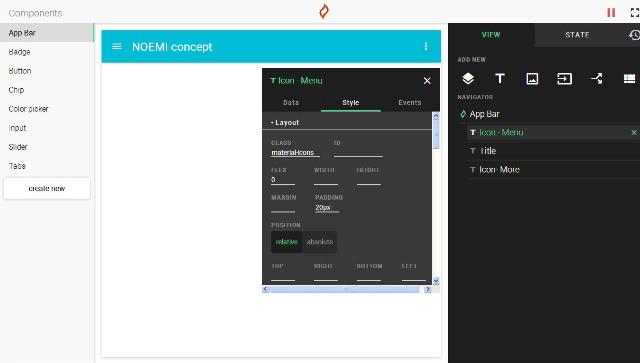
Task: Switch to the VIEW tab
Action: coord(491,35)
